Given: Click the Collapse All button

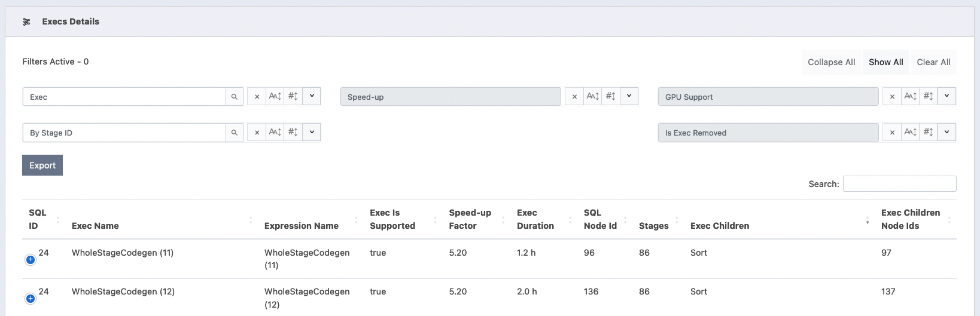Looking at the screenshot, I should click(x=831, y=62).
